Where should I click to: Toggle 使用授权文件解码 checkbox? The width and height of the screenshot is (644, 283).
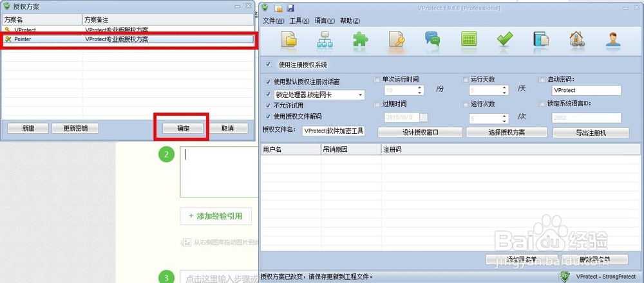pos(269,116)
